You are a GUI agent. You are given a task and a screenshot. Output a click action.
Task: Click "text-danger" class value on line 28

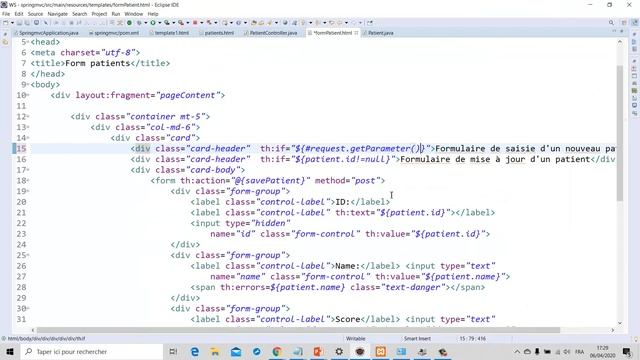[x=413, y=287]
